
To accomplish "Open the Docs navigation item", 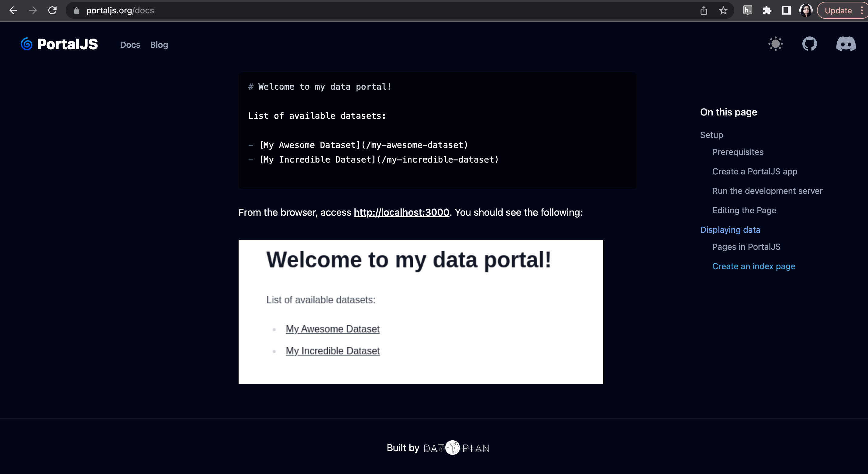I will click(x=130, y=44).
